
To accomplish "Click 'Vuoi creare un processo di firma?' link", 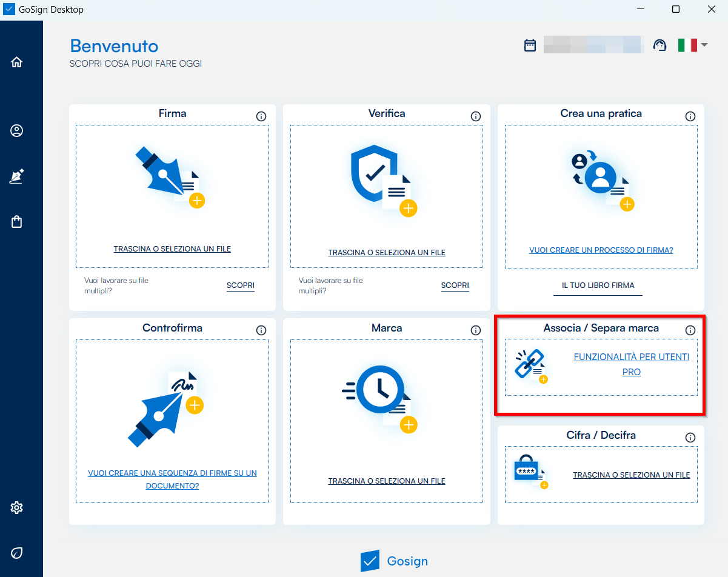I will (601, 250).
